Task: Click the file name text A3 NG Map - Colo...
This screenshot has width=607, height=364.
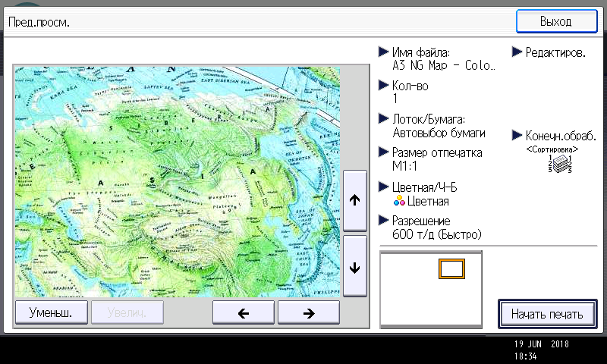Action: (444, 65)
